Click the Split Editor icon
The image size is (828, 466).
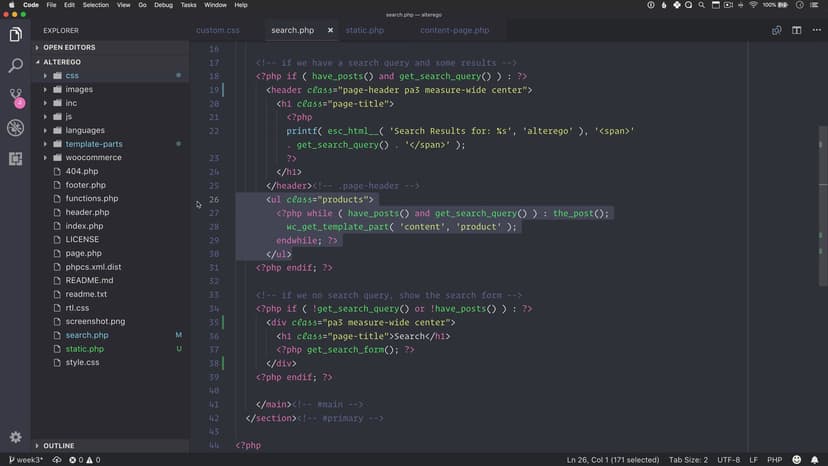pos(797,30)
